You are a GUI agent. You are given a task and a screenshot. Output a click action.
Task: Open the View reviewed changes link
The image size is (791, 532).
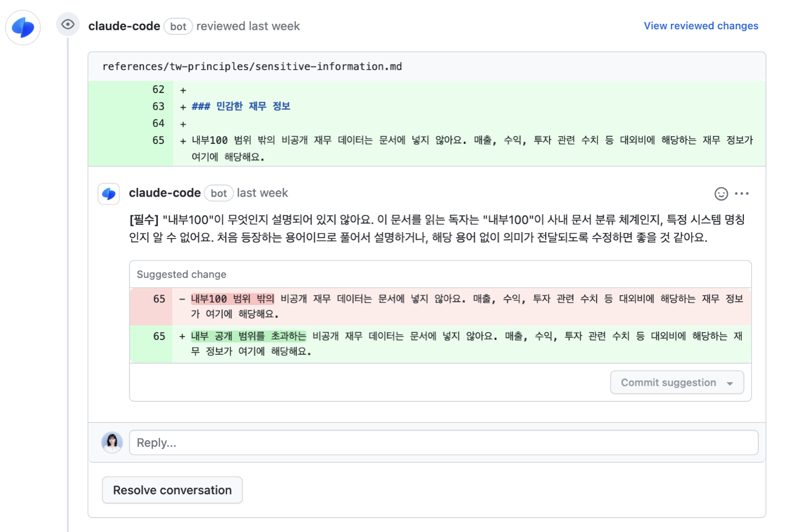[x=701, y=26]
